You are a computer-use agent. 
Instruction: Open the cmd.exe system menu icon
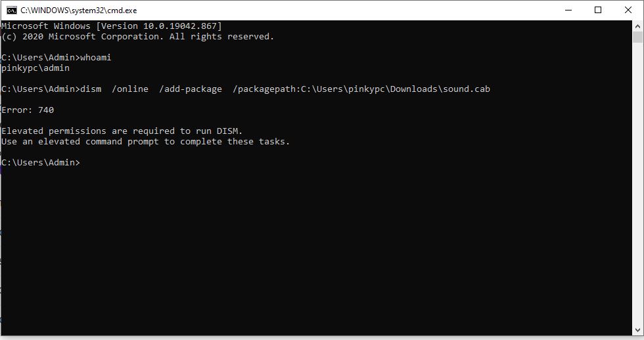[x=12, y=11]
